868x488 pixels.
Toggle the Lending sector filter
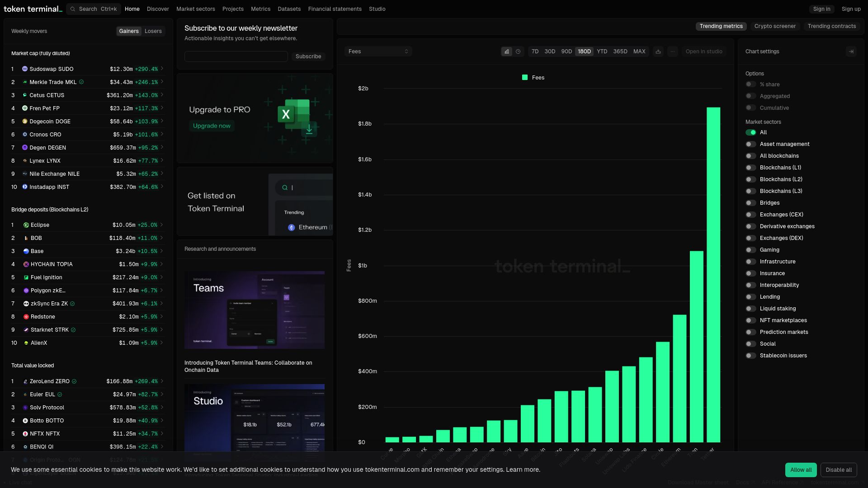(x=751, y=297)
